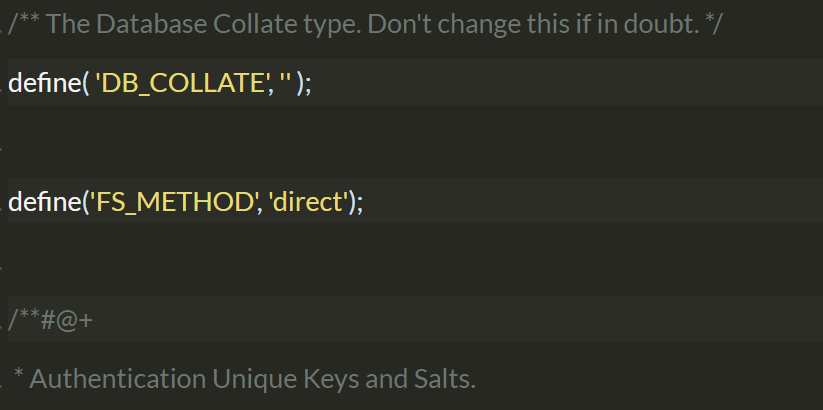The image size is (823, 410).
Task: Click the 'FS_METHOD' string constant
Action: (x=175, y=202)
